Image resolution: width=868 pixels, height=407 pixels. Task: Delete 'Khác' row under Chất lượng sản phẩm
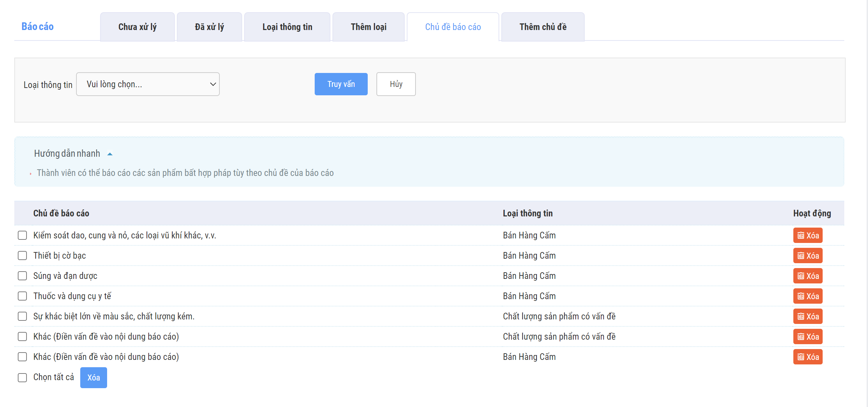(808, 336)
